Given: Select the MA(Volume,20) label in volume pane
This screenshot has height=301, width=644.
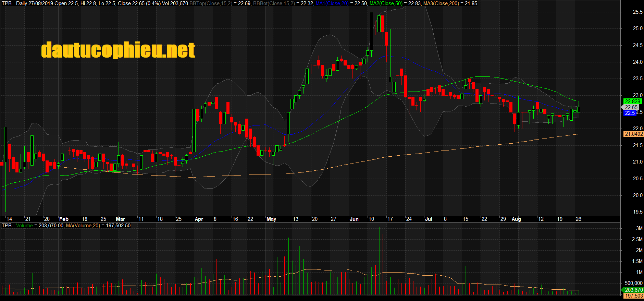Looking at the screenshot, I should [83, 226].
